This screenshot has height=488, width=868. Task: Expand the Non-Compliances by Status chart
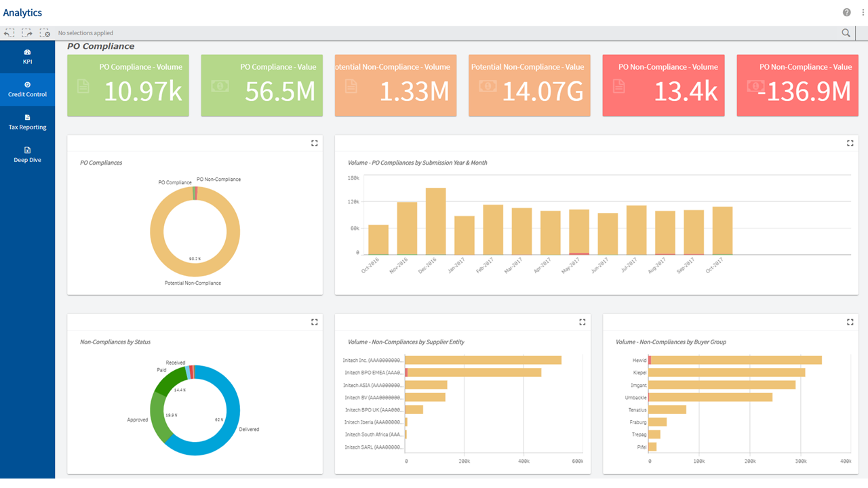click(314, 322)
